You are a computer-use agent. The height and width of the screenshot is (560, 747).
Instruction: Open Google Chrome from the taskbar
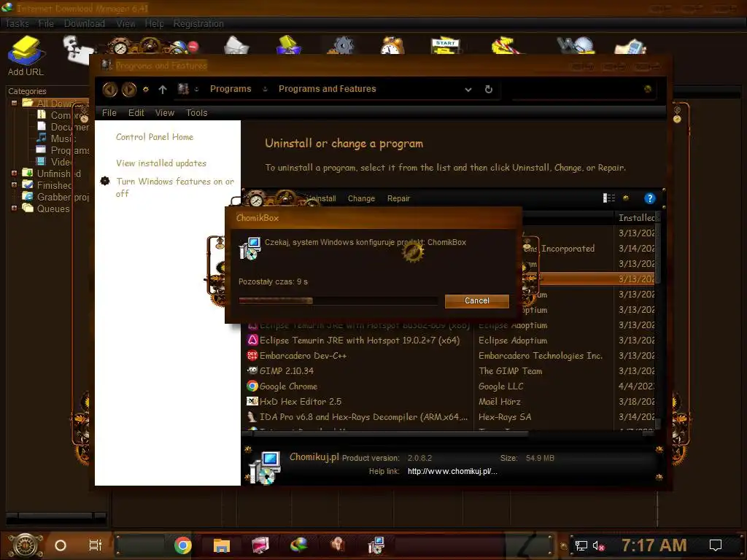pyautogui.click(x=182, y=545)
